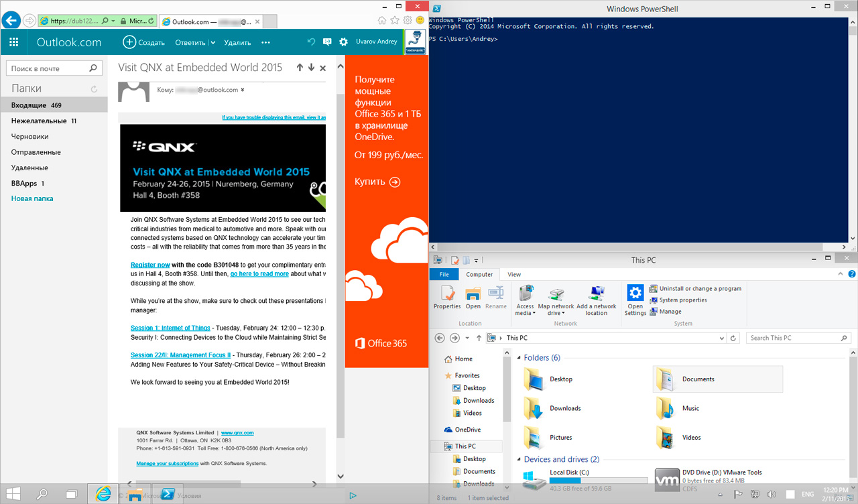Select OneDrive in the navigation pane

pos(462,430)
